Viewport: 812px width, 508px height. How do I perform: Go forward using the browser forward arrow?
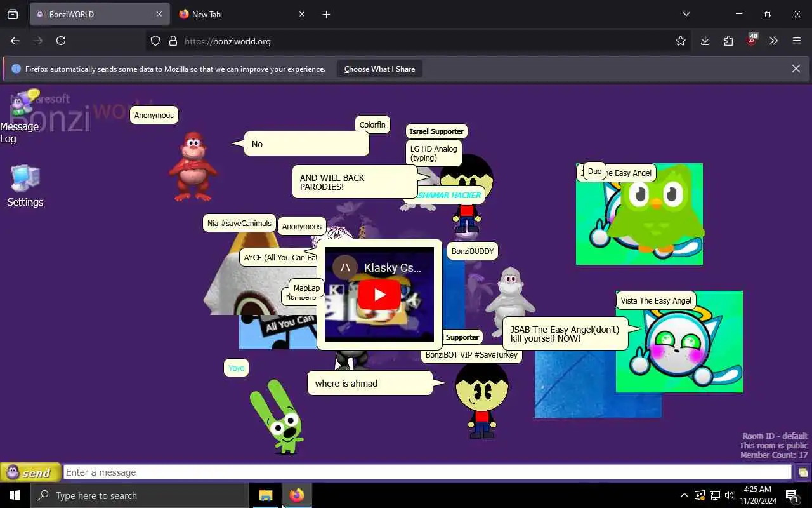click(x=38, y=41)
